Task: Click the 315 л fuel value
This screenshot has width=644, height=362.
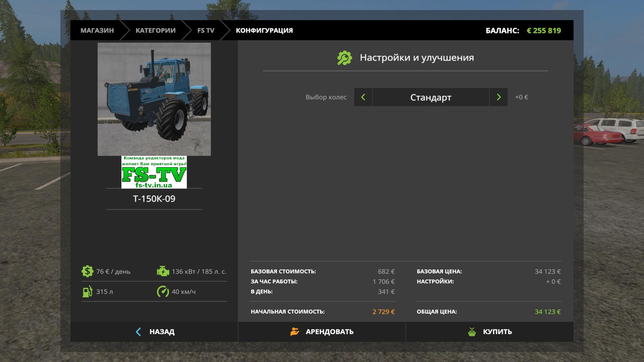Action: click(x=105, y=292)
